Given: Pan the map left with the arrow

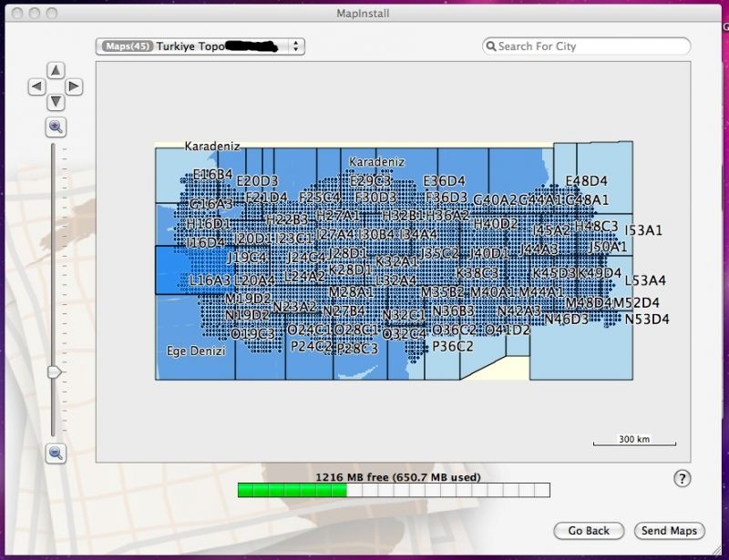Looking at the screenshot, I should pyautogui.click(x=37, y=87).
